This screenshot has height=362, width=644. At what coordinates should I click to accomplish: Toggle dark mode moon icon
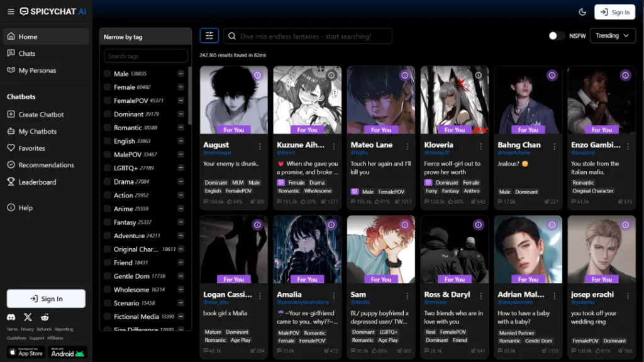click(x=582, y=12)
